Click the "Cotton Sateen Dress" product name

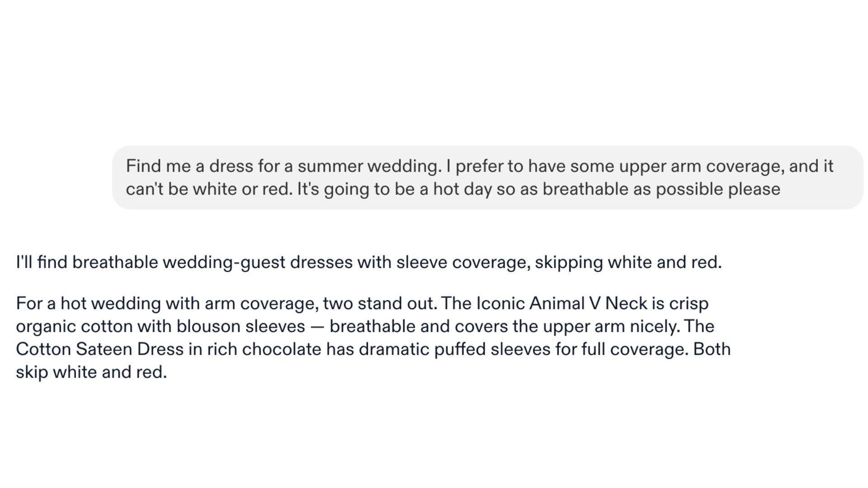point(100,349)
